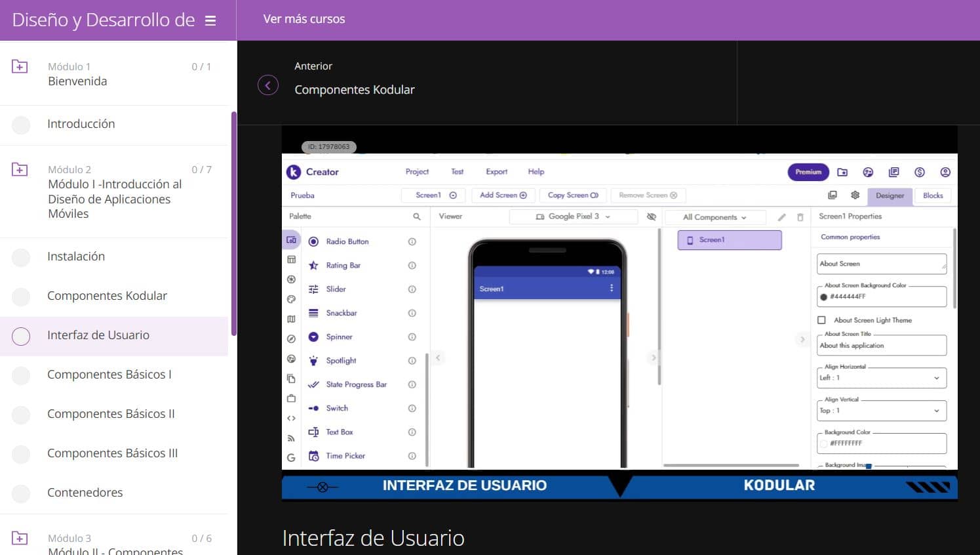Click the Kodular Creator logo
Image resolution: width=980 pixels, height=555 pixels.
[x=294, y=172]
